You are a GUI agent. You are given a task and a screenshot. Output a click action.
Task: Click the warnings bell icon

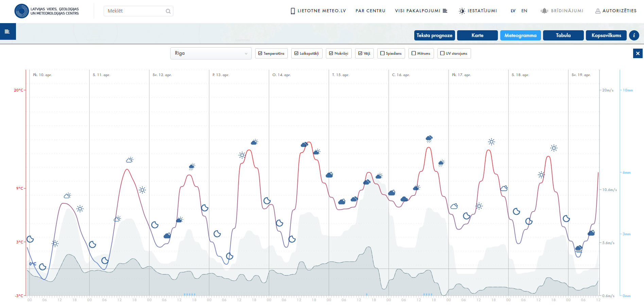pyautogui.click(x=544, y=11)
